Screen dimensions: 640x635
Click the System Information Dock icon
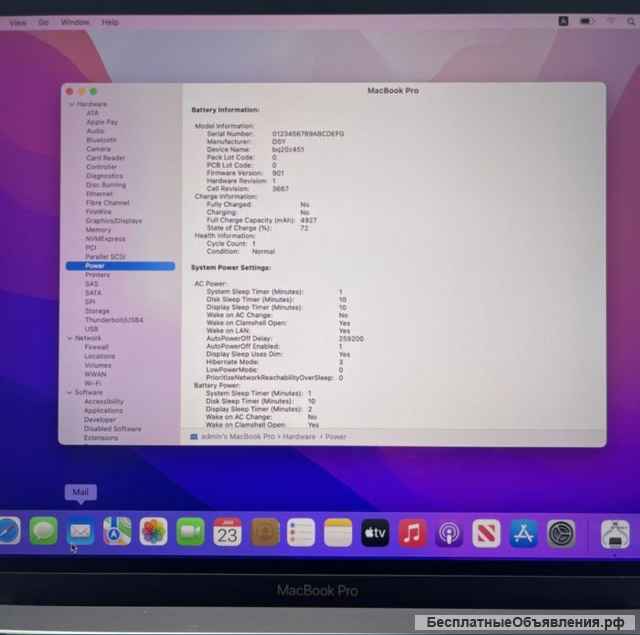point(615,534)
